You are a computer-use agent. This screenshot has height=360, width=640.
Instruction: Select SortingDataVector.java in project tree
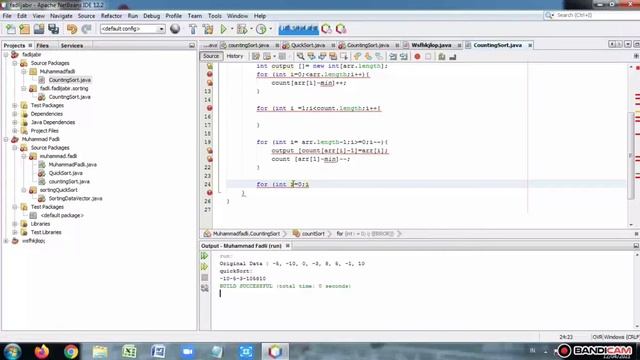(76, 198)
